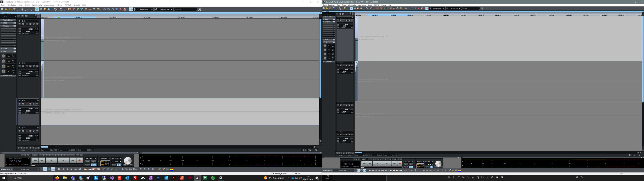Click the magnifier search icon beside left Suche field

[x=200, y=10]
